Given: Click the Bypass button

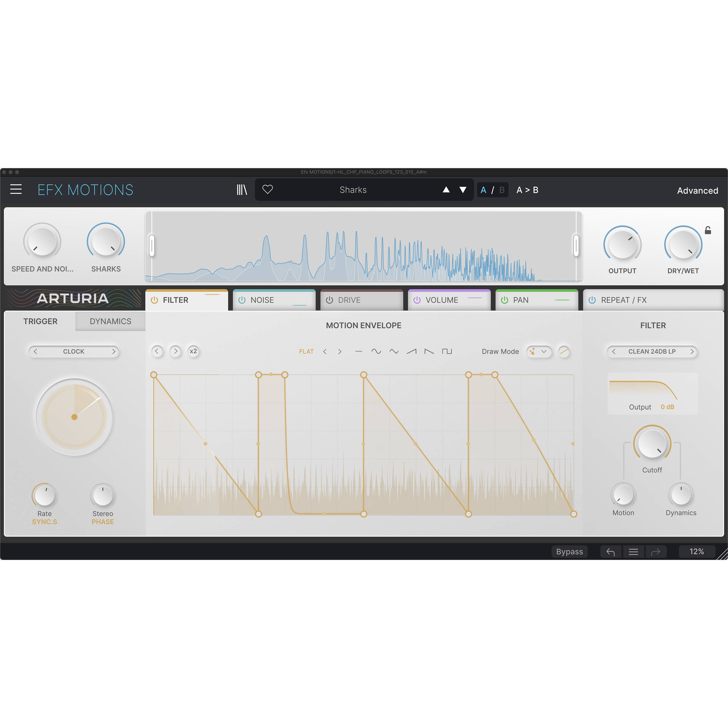Looking at the screenshot, I should click(x=569, y=552).
